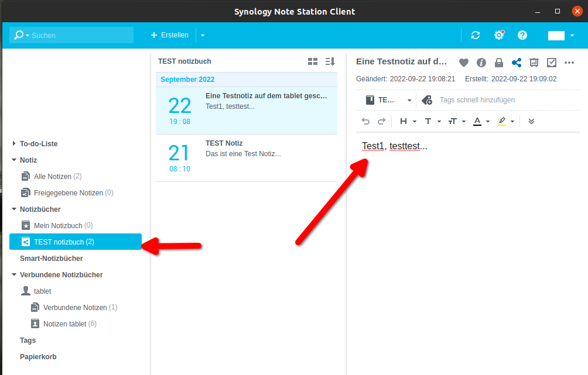Click the sync refresh icon

(476, 35)
